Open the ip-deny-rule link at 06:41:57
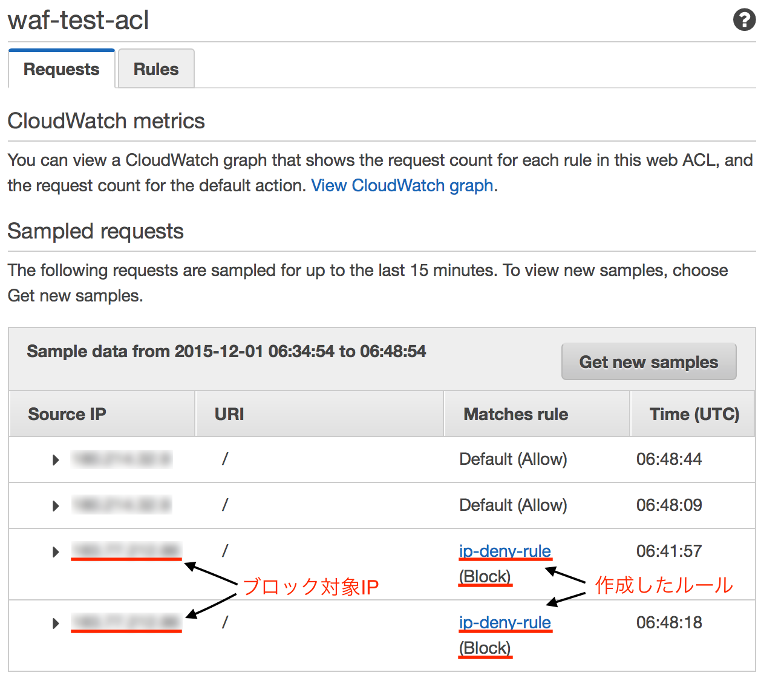This screenshot has width=784, height=684. (505, 551)
